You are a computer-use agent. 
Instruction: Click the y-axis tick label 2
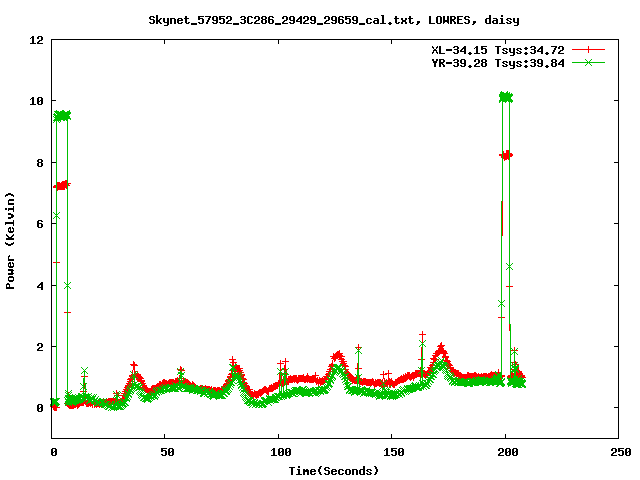point(40,347)
